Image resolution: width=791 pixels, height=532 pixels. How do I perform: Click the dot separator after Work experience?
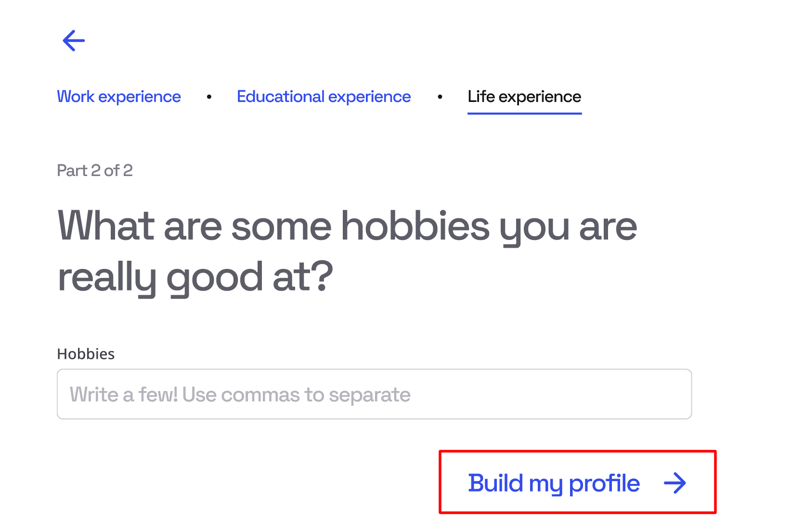tap(209, 97)
